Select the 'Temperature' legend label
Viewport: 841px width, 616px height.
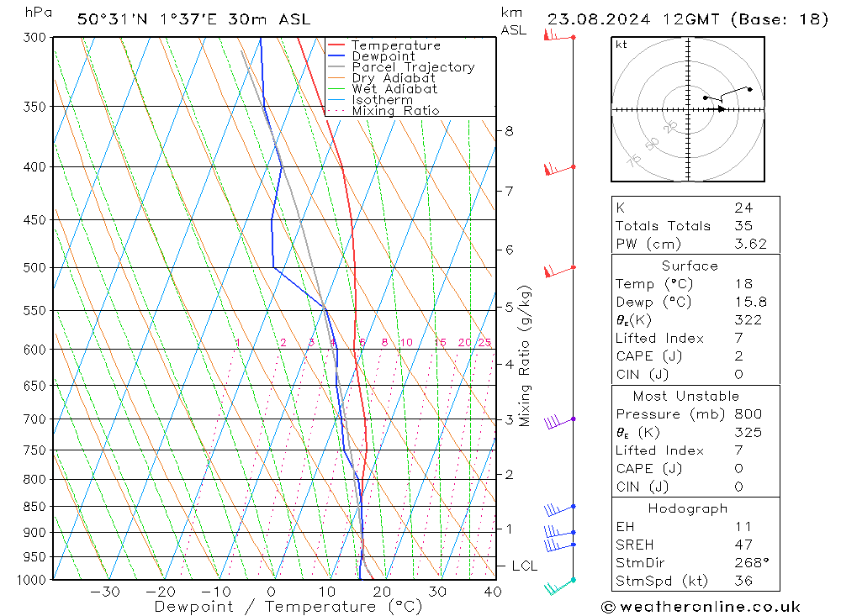click(x=396, y=45)
